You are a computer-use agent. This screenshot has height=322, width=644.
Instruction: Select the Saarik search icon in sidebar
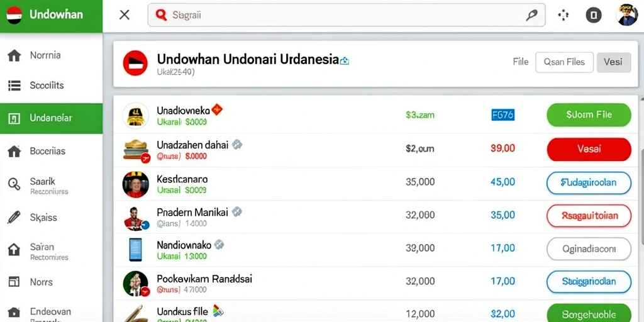pyautogui.click(x=14, y=184)
